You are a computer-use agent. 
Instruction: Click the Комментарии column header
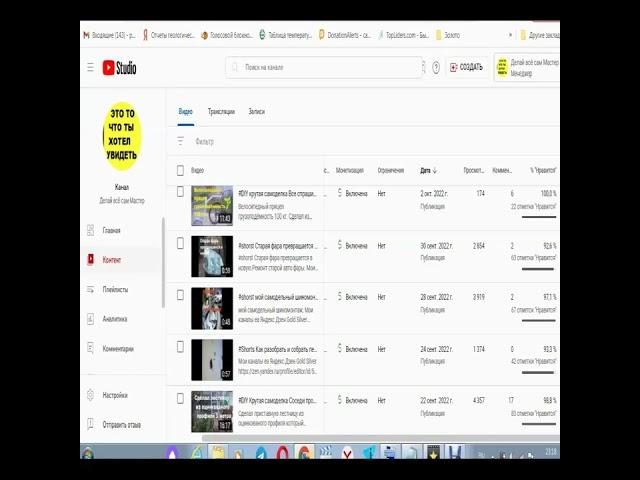(x=502, y=171)
